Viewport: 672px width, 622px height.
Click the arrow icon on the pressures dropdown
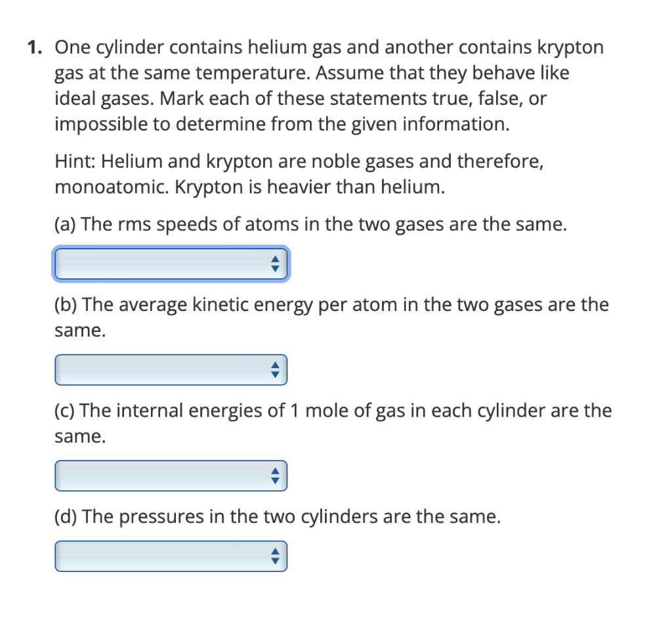pyautogui.click(x=276, y=556)
